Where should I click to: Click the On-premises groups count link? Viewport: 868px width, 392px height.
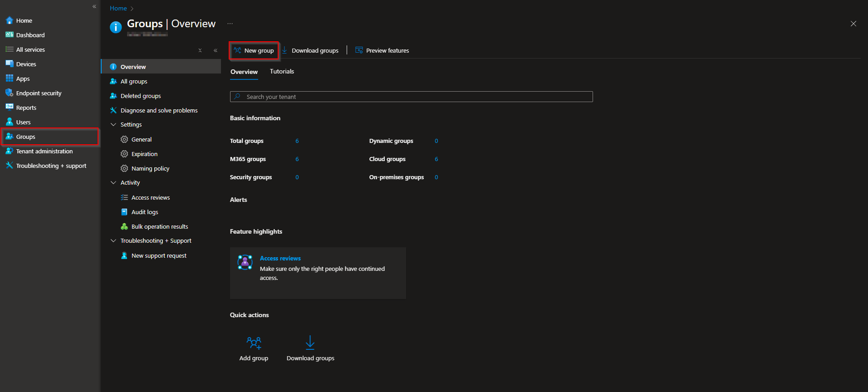(x=436, y=177)
